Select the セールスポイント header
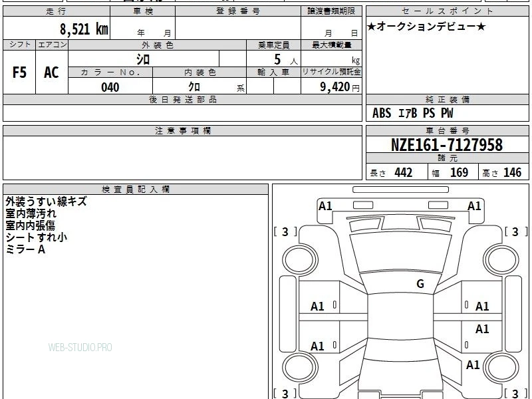 [x=447, y=11]
